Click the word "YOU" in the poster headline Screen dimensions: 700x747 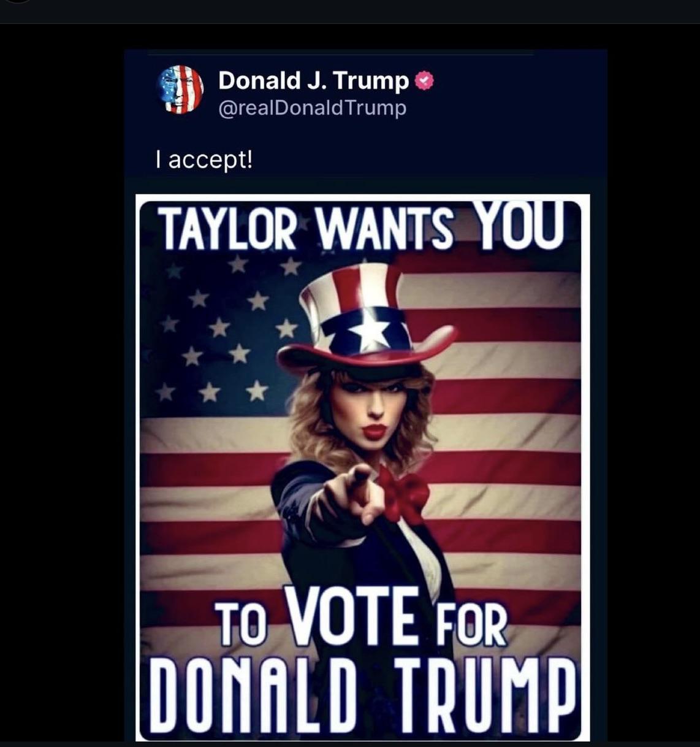click(519, 226)
